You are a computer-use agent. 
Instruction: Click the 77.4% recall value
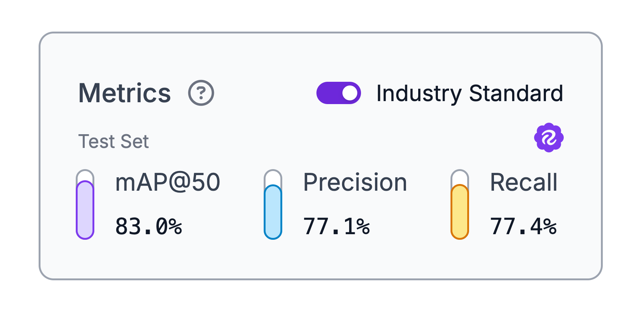tap(523, 226)
